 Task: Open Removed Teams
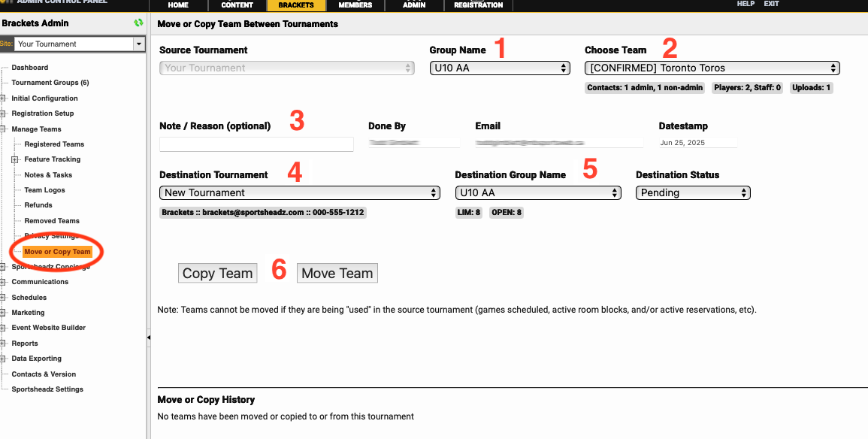52,220
